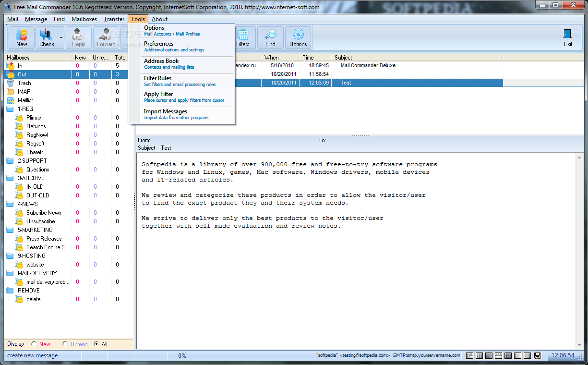Click the RegNow! mailbox icon
The height and width of the screenshot is (365, 588).
[19, 135]
